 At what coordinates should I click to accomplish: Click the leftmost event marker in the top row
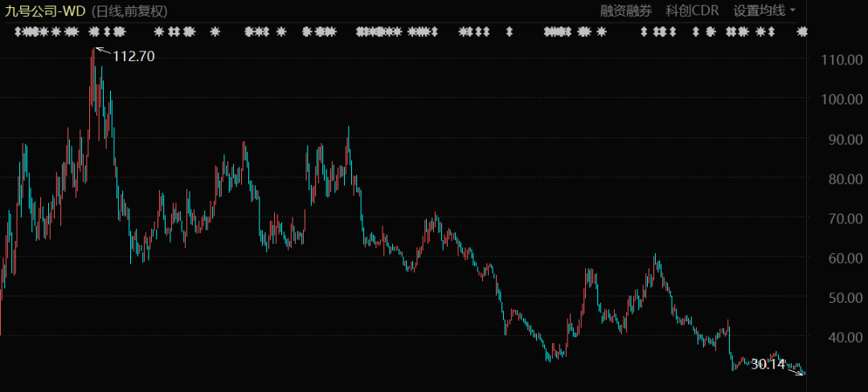coord(18,32)
